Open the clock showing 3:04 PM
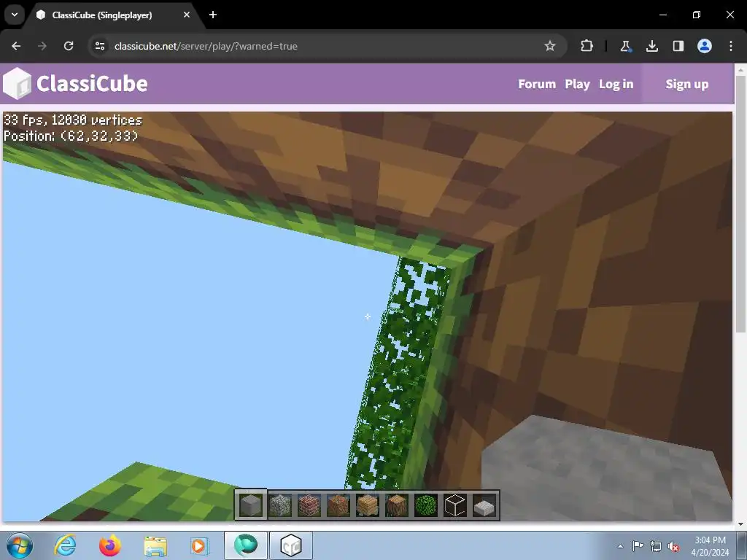This screenshot has width=747, height=560. 710,546
